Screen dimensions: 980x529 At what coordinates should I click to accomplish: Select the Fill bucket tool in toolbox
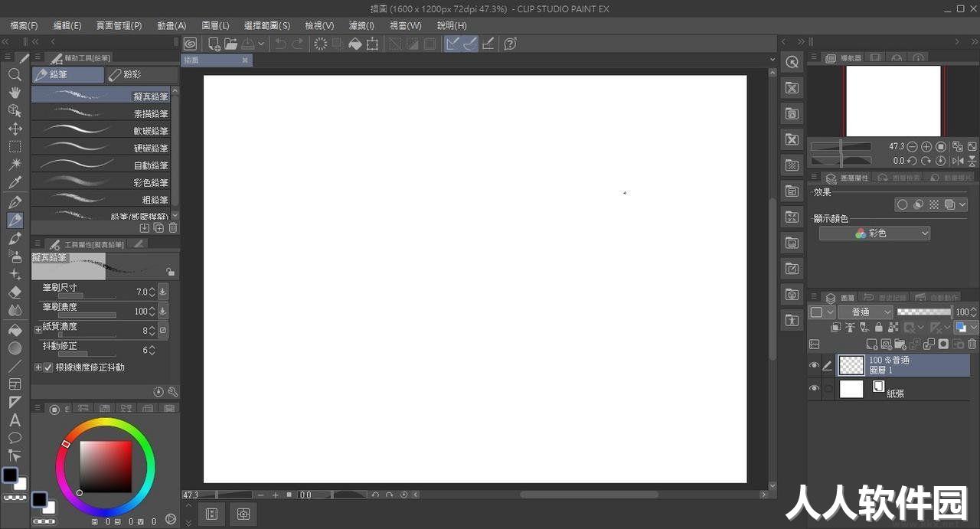[x=15, y=330]
